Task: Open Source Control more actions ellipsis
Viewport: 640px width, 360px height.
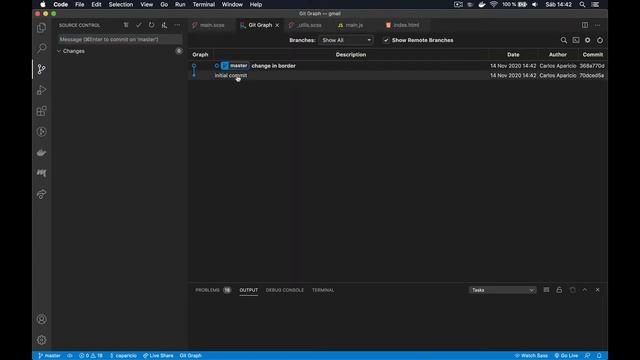Action: point(177,25)
